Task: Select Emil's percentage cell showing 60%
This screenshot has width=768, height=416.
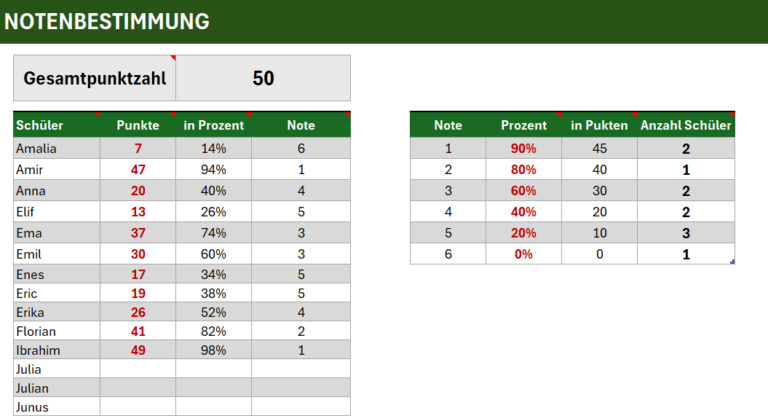Action: coord(213,254)
